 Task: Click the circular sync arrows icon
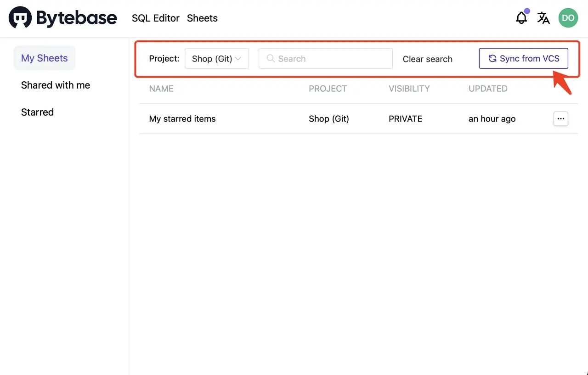click(492, 58)
